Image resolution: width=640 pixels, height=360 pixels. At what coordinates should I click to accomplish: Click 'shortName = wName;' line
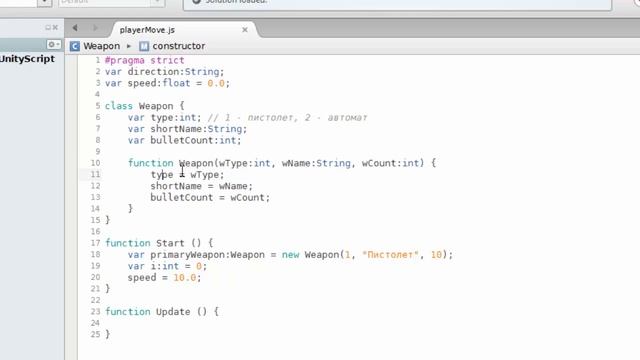coord(202,186)
